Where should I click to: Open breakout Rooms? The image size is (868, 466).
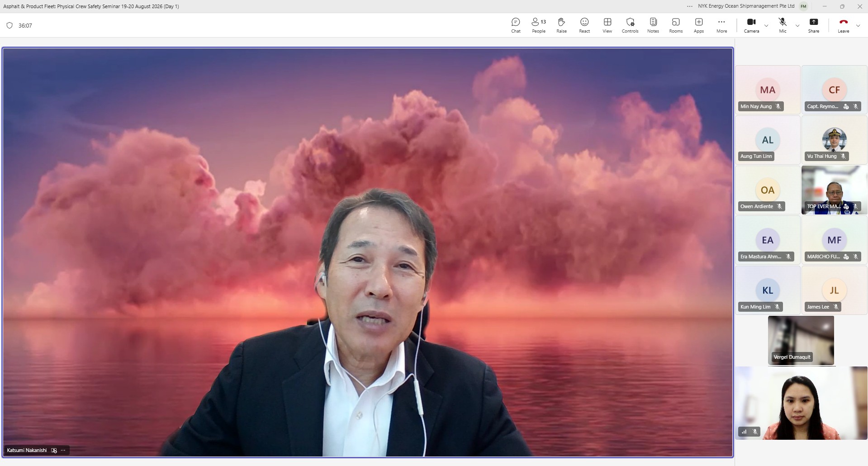pos(676,25)
